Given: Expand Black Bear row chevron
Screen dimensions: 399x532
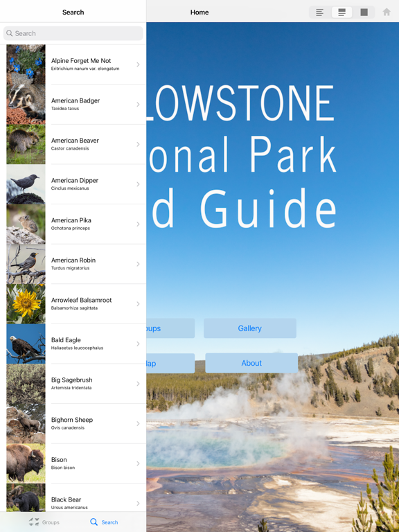Looking at the screenshot, I should tap(138, 503).
